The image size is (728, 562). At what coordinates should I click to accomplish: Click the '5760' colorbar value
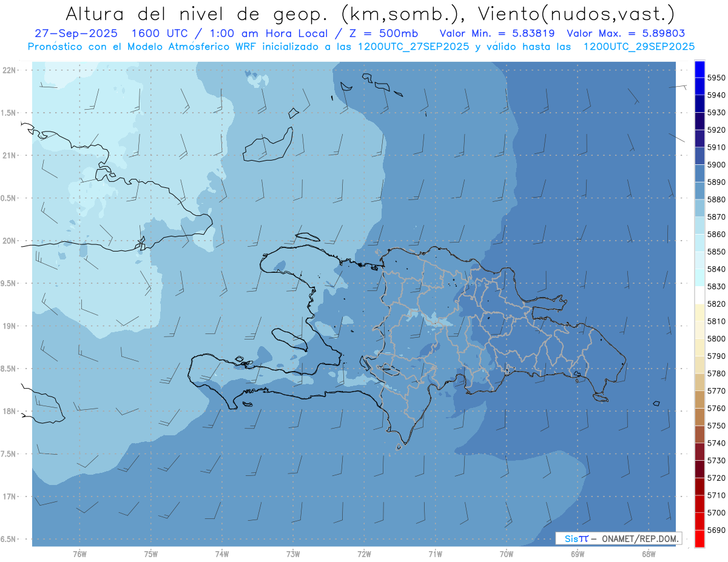(716, 408)
